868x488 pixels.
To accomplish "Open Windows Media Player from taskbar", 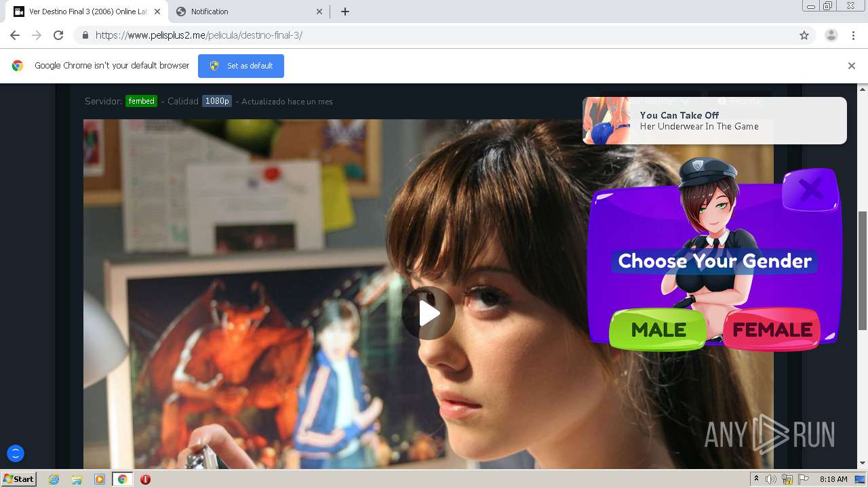I will pyautogui.click(x=100, y=479).
